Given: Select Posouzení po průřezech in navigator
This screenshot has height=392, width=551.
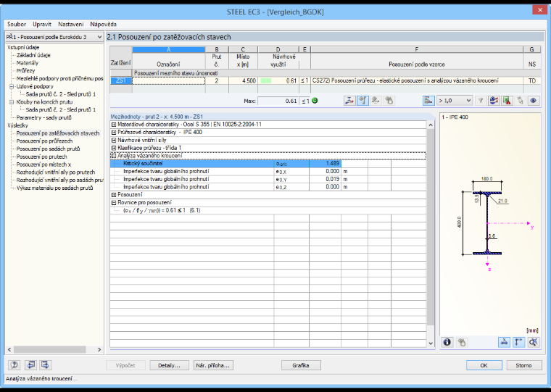Looking at the screenshot, I should 45,141.
